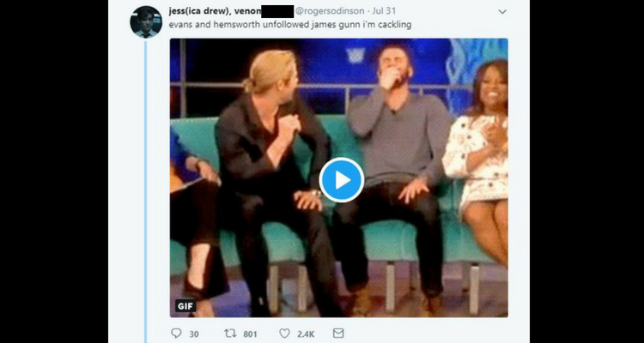Expand the tweet options chevron
This screenshot has height=343, width=644.
pos(502,12)
